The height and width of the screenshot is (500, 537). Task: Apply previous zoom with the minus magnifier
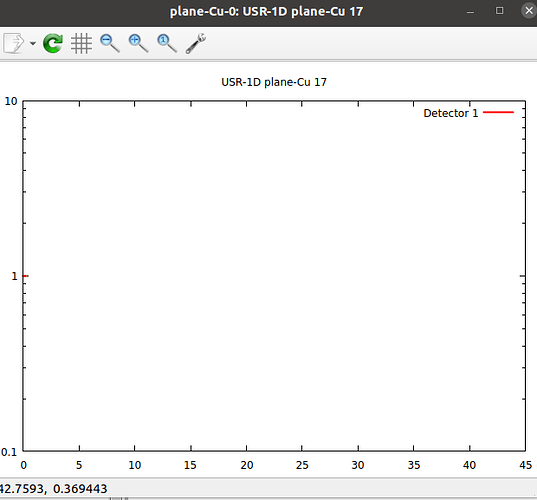pos(110,43)
